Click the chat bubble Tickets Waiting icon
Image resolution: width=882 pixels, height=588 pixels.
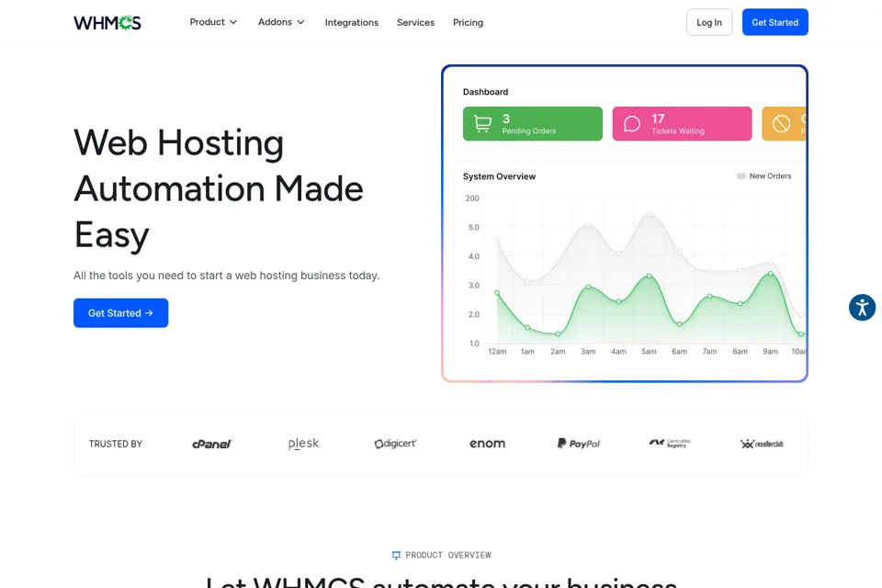pyautogui.click(x=632, y=124)
